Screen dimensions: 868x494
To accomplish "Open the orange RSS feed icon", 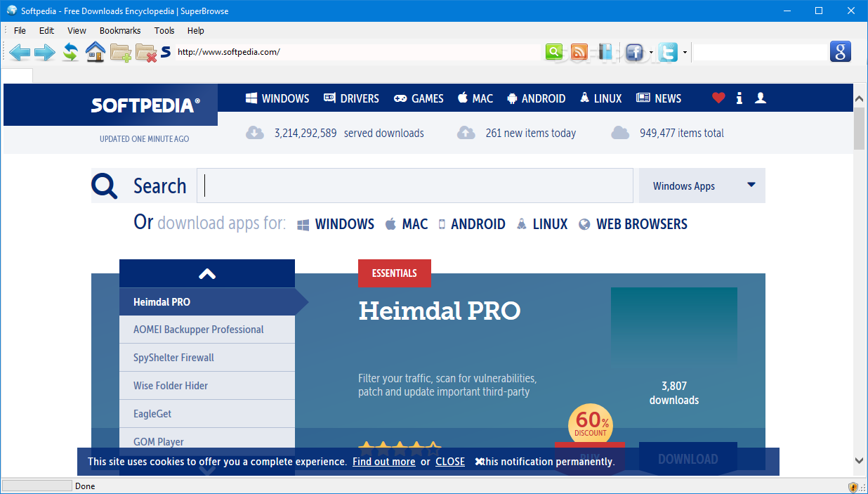I will [579, 52].
